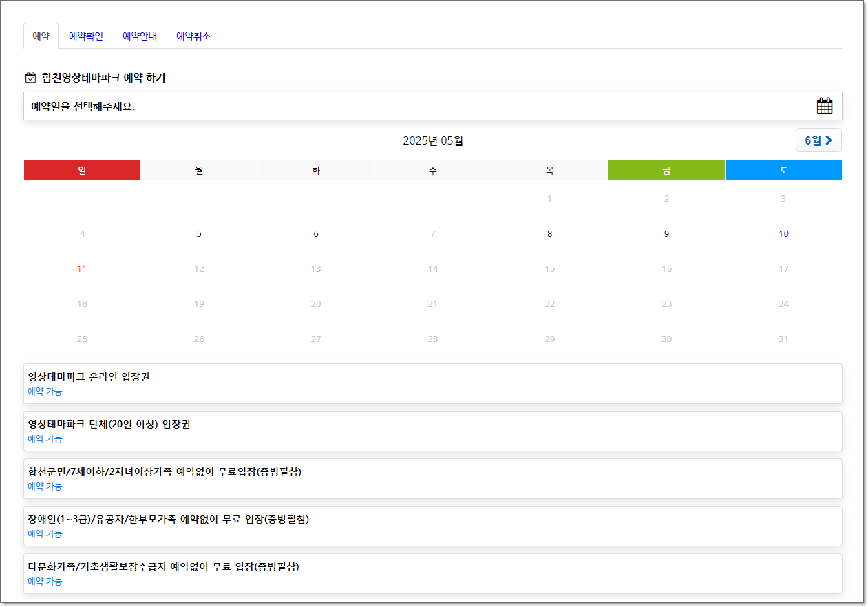Open the 예약확인 tab
Image resolution: width=868 pixels, height=607 pixels.
(x=86, y=36)
